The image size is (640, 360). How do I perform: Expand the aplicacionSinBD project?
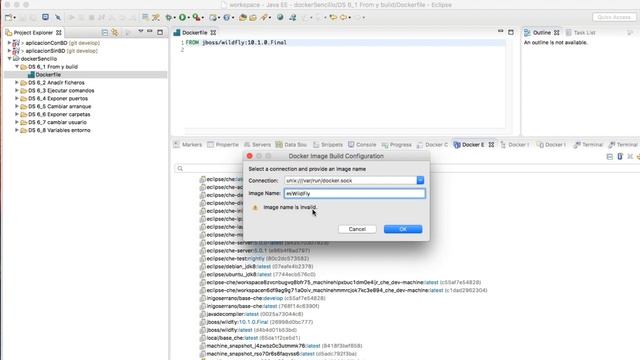point(9,51)
